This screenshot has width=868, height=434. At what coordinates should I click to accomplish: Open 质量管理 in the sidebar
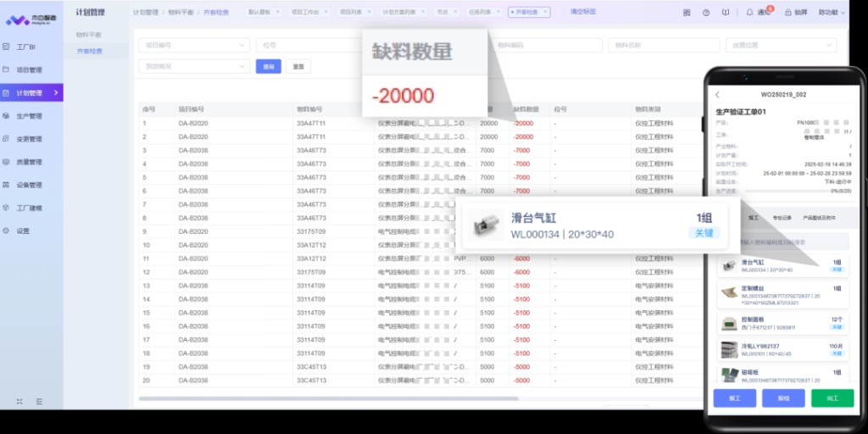coord(29,162)
